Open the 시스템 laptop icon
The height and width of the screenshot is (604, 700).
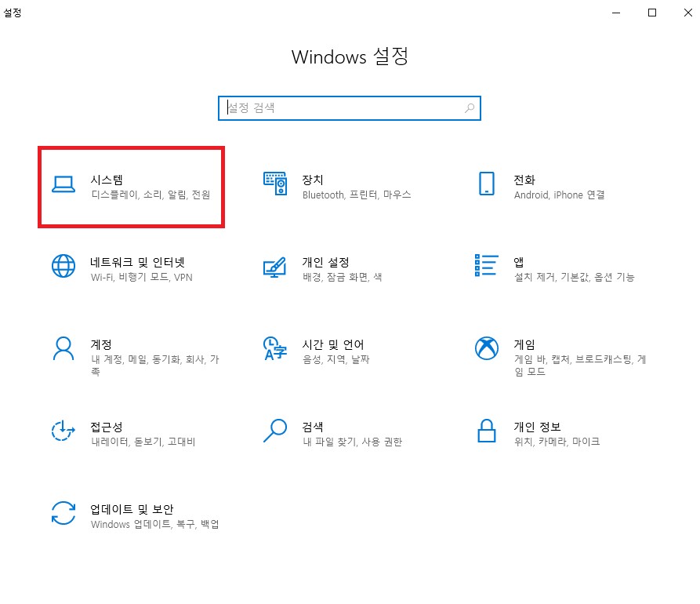(x=63, y=184)
